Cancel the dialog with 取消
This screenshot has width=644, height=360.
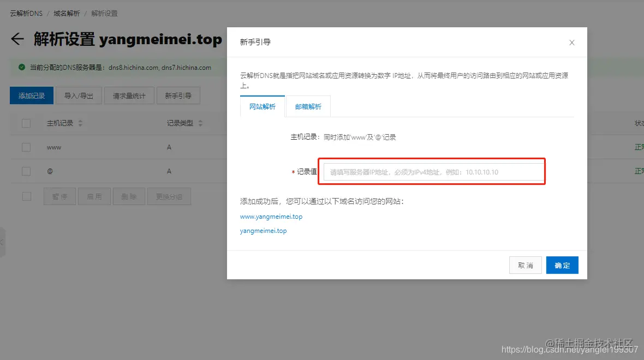pos(525,265)
